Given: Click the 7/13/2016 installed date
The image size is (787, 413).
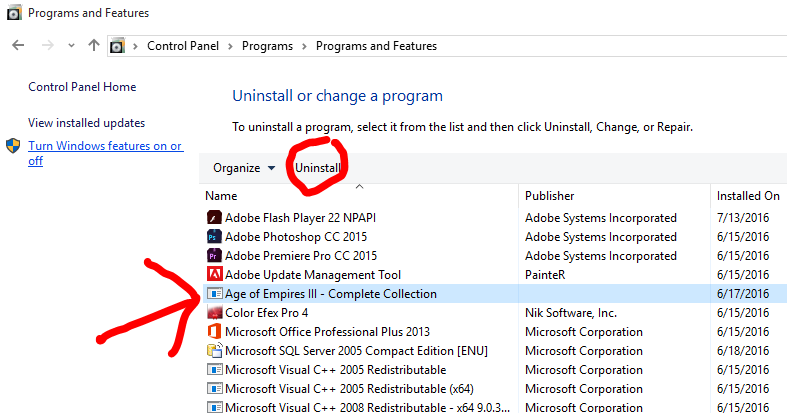Looking at the screenshot, I should point(743,218).
